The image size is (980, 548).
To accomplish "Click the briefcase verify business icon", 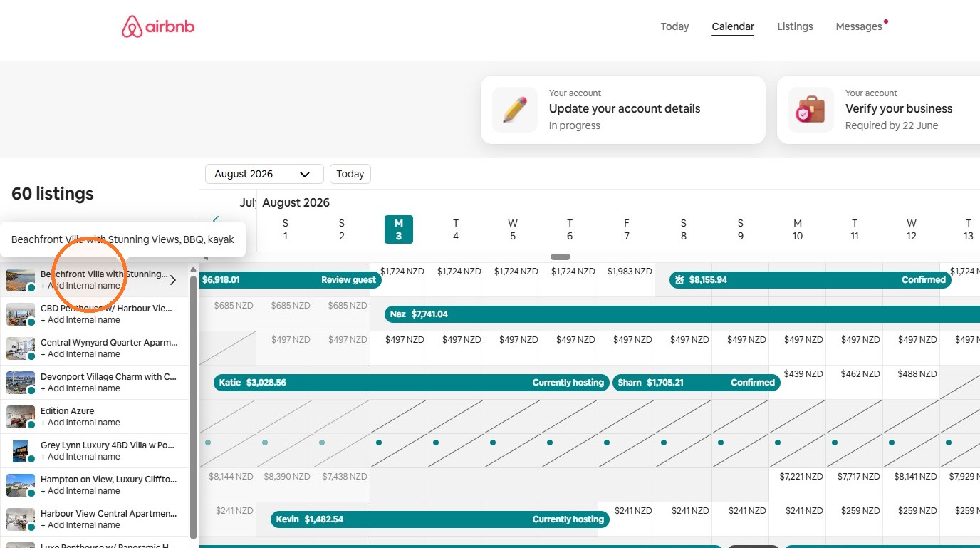I will coord(811,110).
